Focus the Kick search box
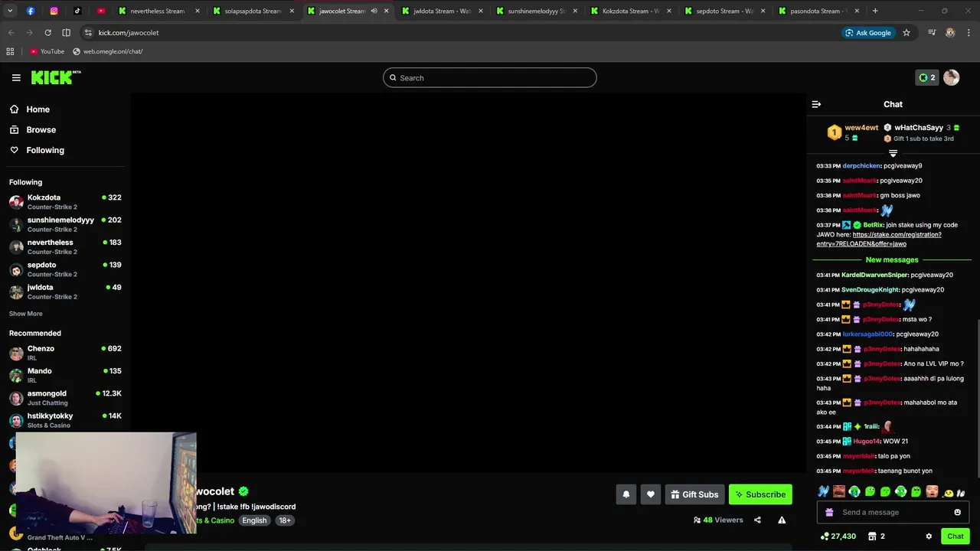 click(x=490, y=77)
